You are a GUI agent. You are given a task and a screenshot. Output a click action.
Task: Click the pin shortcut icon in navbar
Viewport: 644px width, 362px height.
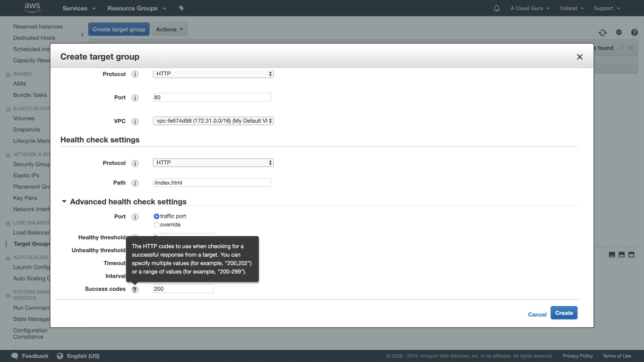[x=181, y=8]
